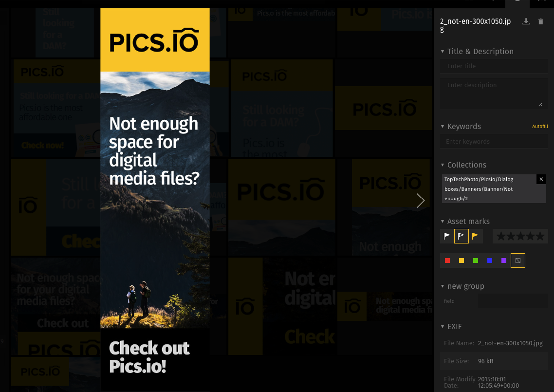
Task: Download the 2_not-en-300x1050.jpg asset
Action: tap(526, 21)
